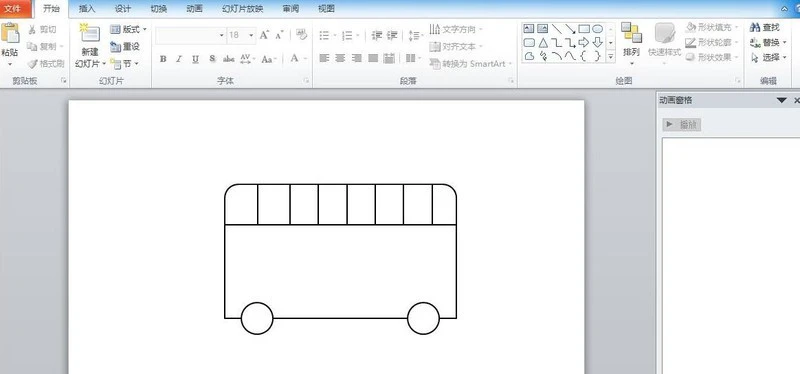The image size is (800, 374).
Task: Toggle Italic formatting
Action: point(179,59)
